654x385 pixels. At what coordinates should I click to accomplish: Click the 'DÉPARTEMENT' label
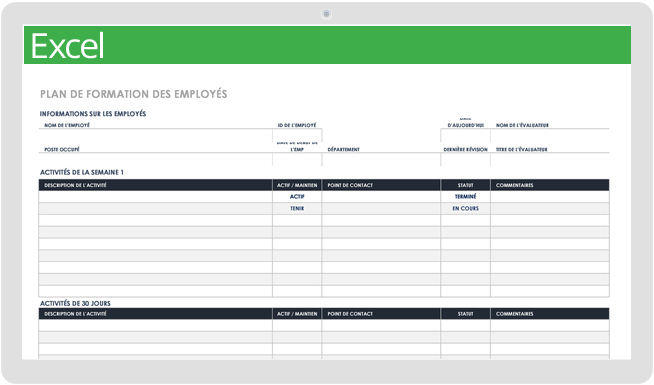click(x=343, y=149)
